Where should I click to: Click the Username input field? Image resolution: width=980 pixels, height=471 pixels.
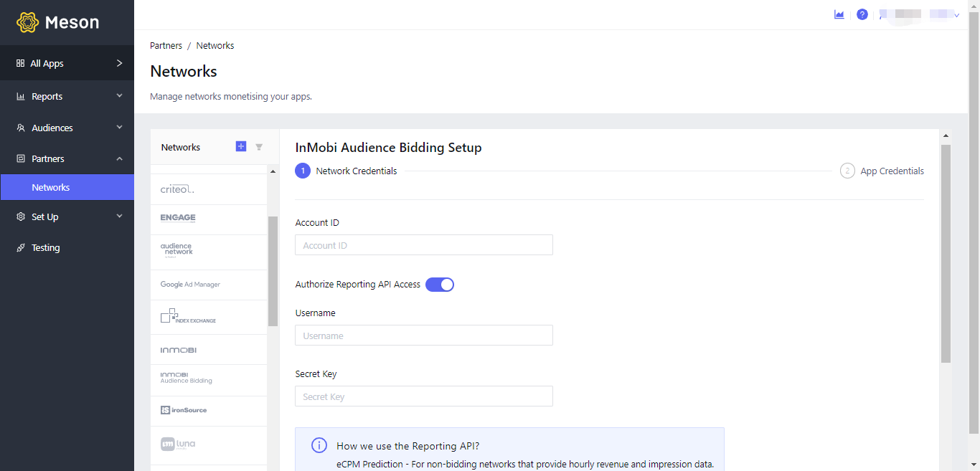424,336
